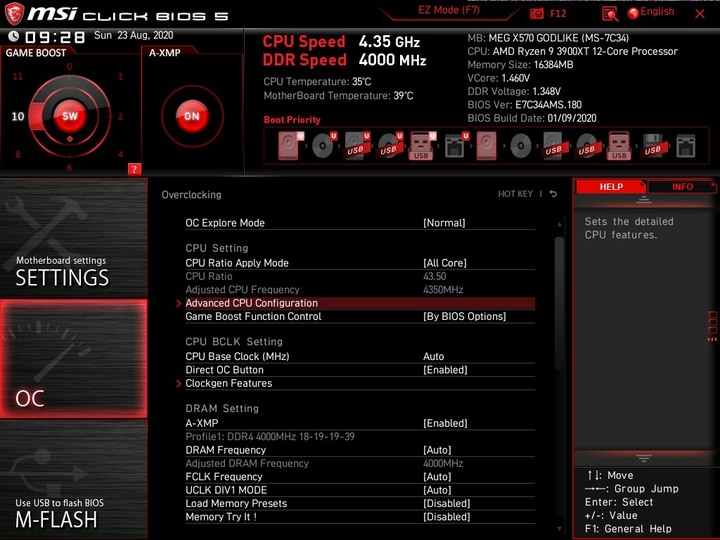Select the UEFI optical disc boot icon
Screen dimensions: 720x540
(324, 146)
